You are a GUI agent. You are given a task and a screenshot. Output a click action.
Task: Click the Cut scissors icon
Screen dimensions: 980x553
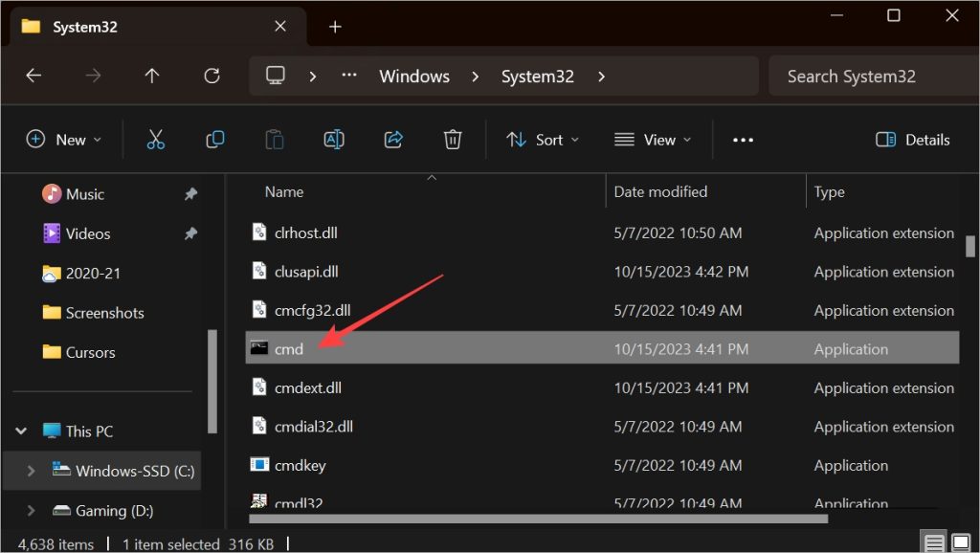click(155, 140)
